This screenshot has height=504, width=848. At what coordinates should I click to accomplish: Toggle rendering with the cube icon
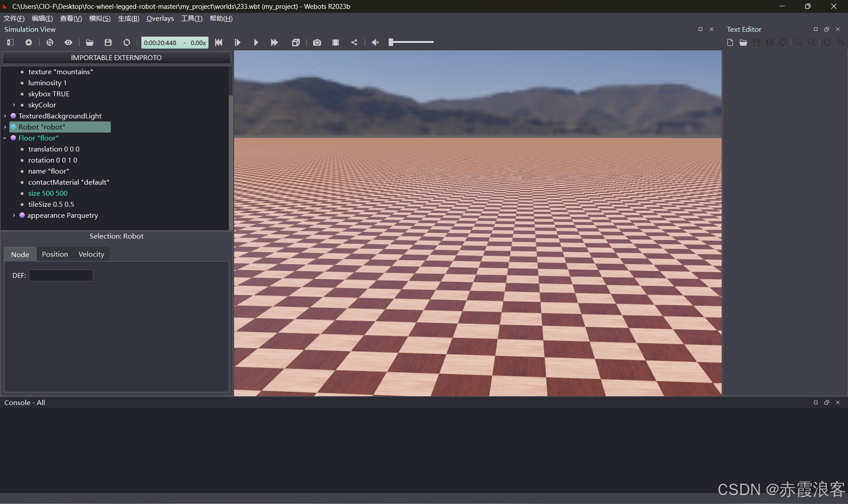[296, 42]
